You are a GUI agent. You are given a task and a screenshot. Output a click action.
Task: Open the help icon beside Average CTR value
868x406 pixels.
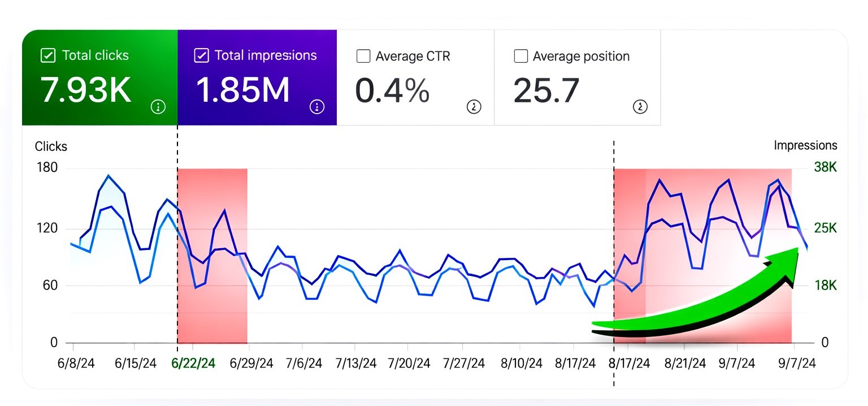coord(474,107)
